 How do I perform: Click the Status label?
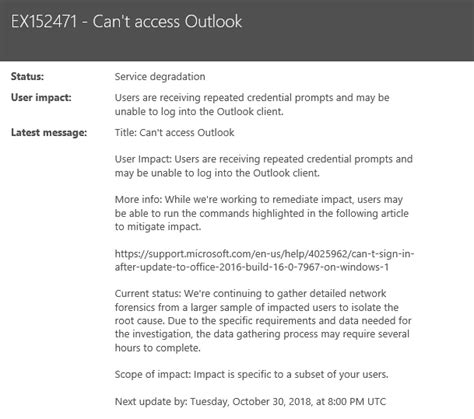(x=27, y=76)
